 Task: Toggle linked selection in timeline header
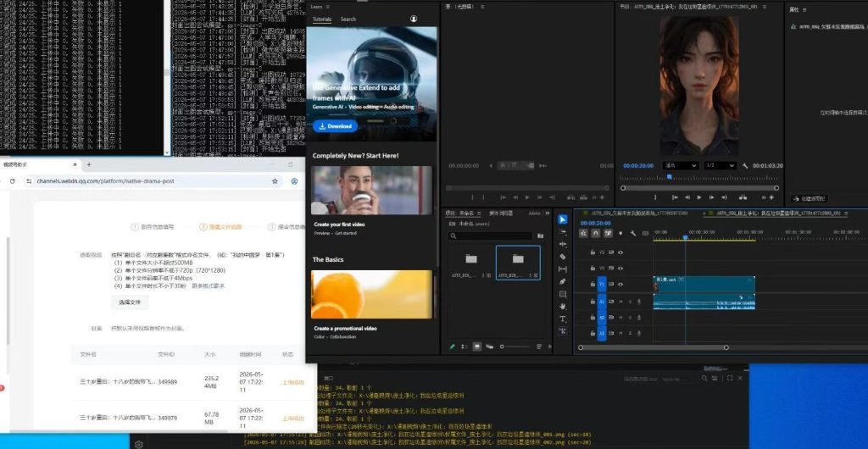608,233
